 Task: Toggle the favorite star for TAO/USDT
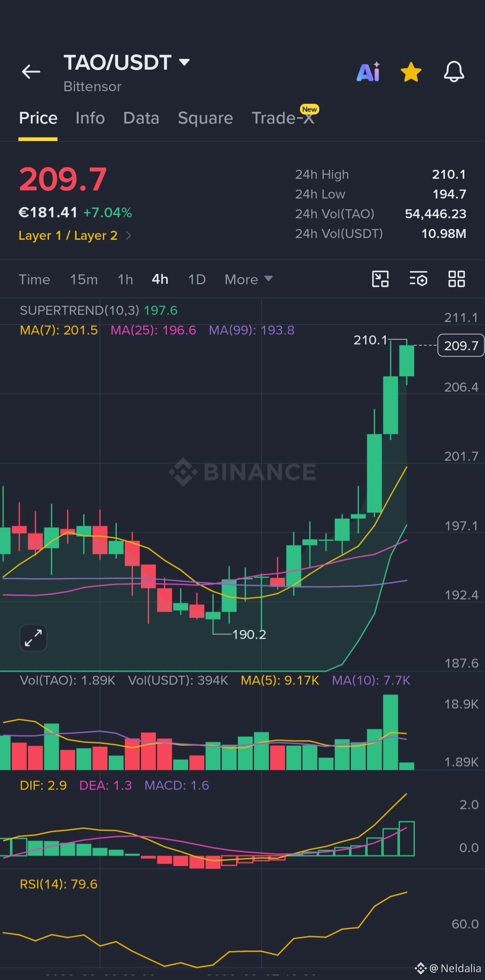[411, 72]
